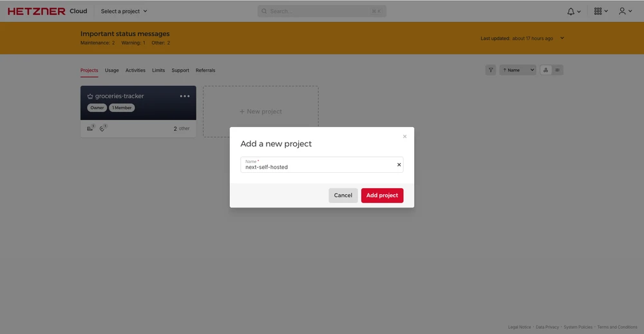Open the Name sort order dropdown
Image resolution: width=644 pixels, height=334 pixels.
point(518,70)
